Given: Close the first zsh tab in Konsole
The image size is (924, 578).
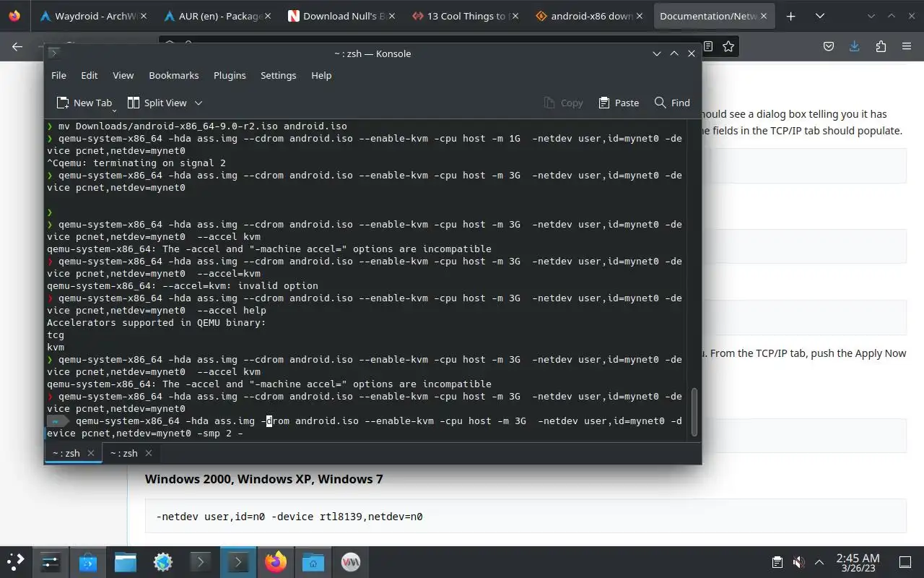Looking at the screenshot, I should [x=91, y=453].
